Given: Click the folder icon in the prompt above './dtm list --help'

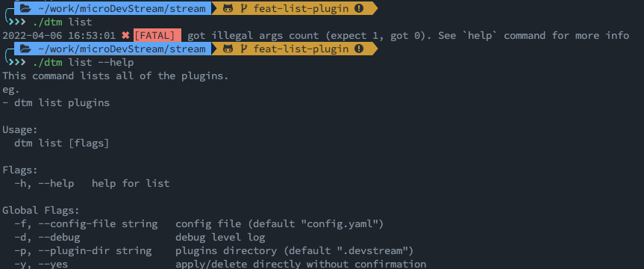Looking at the screenshot, I should (25, 49).
